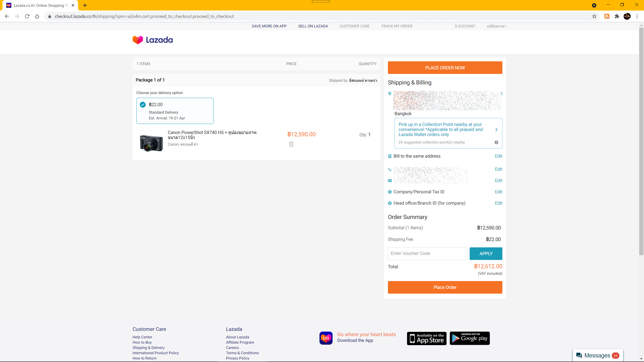This screenshot has height=362, width=644.
Task: Click the PLACE ORDER NOW button
Action: [445, 68]
